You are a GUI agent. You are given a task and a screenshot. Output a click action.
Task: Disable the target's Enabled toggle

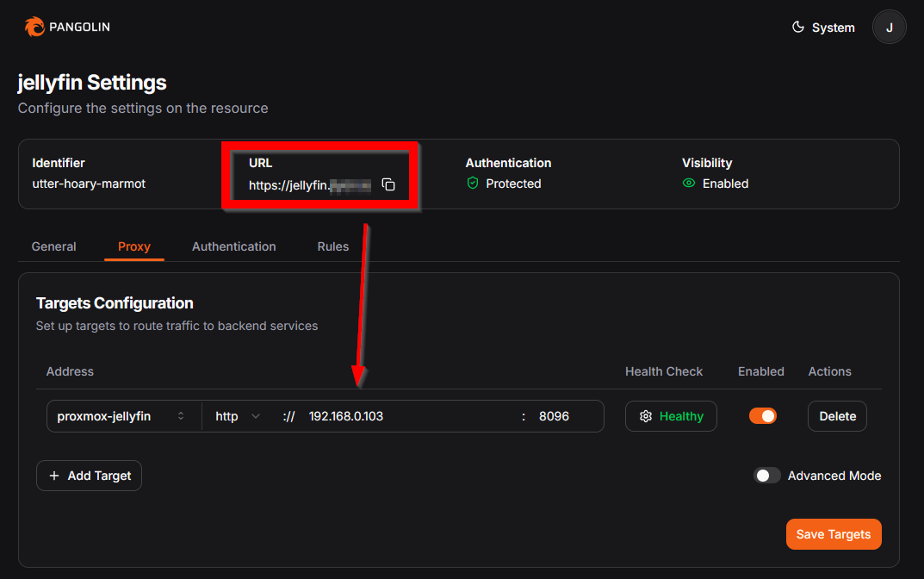(x=762, y=416)
